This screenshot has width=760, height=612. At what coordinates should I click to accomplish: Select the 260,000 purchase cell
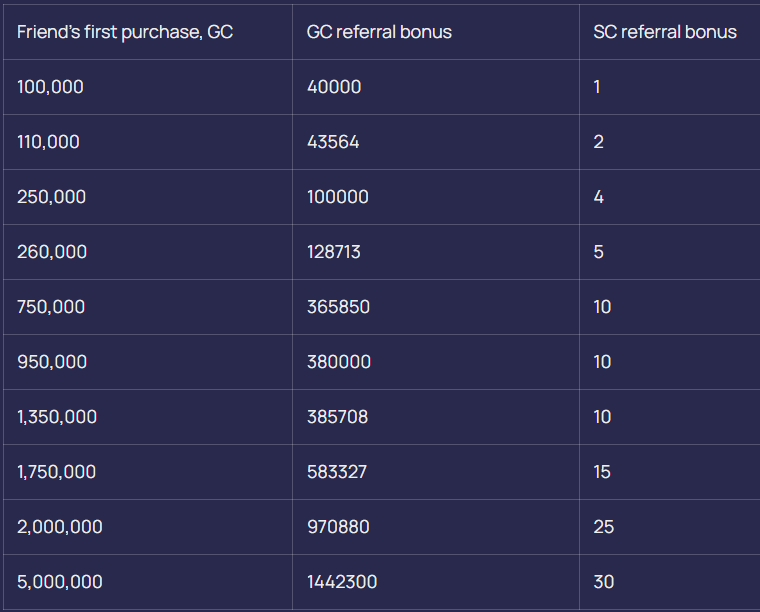click(x=52, y=252)
